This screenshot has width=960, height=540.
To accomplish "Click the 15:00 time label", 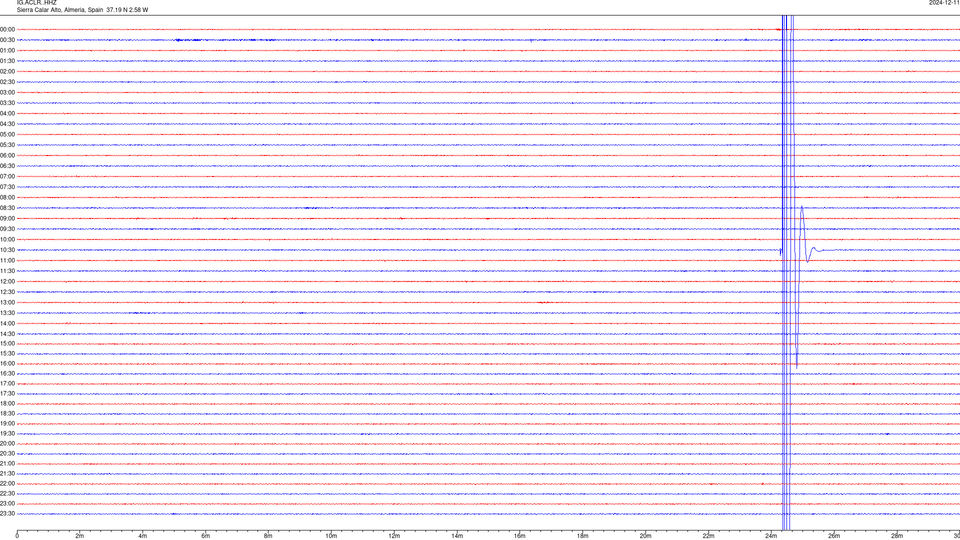I will pyautogui.click(x=7, y=343).
